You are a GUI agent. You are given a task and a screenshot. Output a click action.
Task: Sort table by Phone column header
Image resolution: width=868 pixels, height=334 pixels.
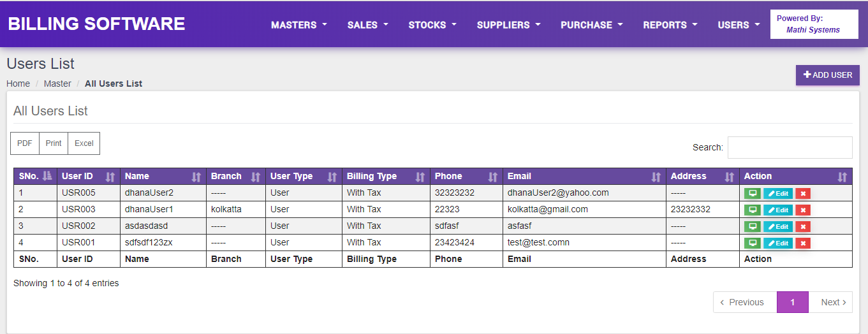tap(466, 177)
